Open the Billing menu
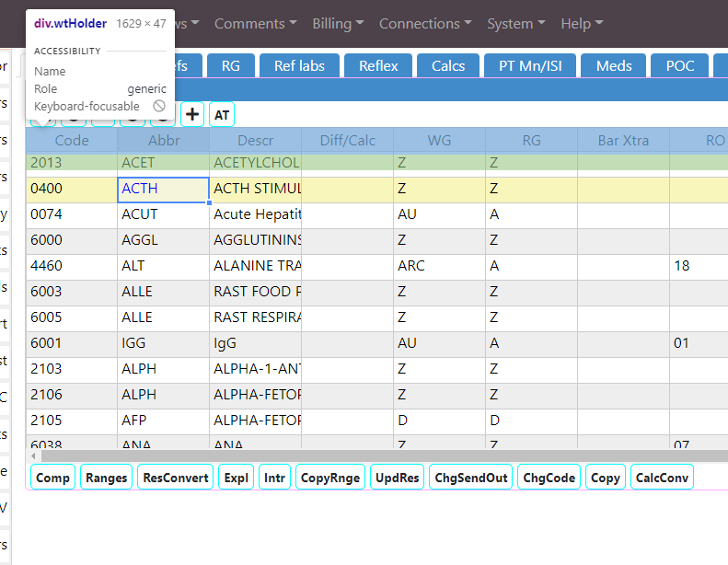 338,24
